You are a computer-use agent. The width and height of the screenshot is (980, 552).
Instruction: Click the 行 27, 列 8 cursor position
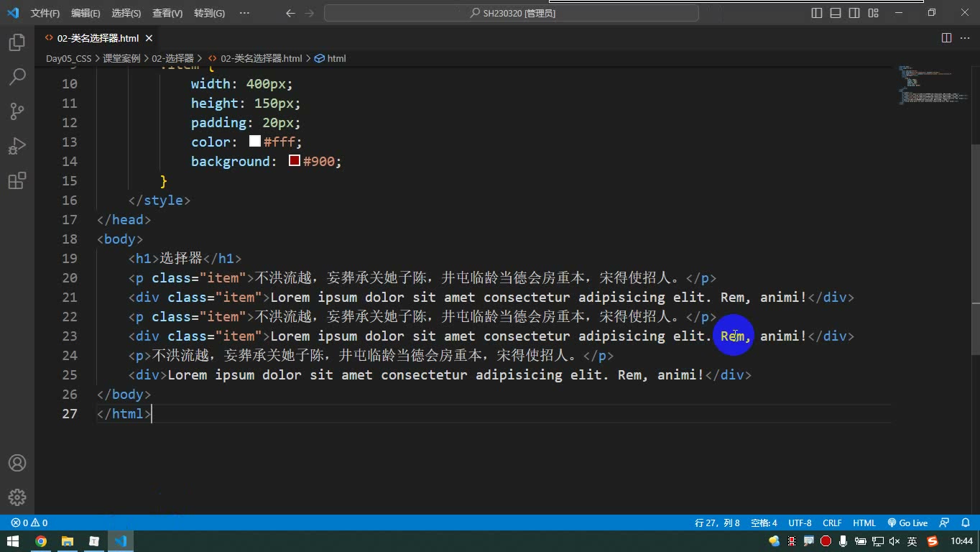tap(717, 523)
